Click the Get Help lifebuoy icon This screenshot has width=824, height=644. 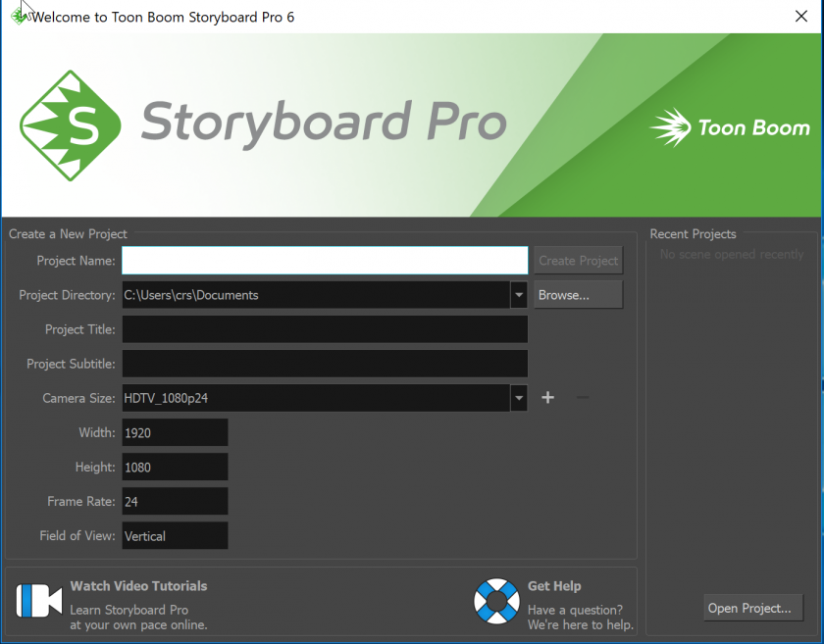[x=496, y=601]
